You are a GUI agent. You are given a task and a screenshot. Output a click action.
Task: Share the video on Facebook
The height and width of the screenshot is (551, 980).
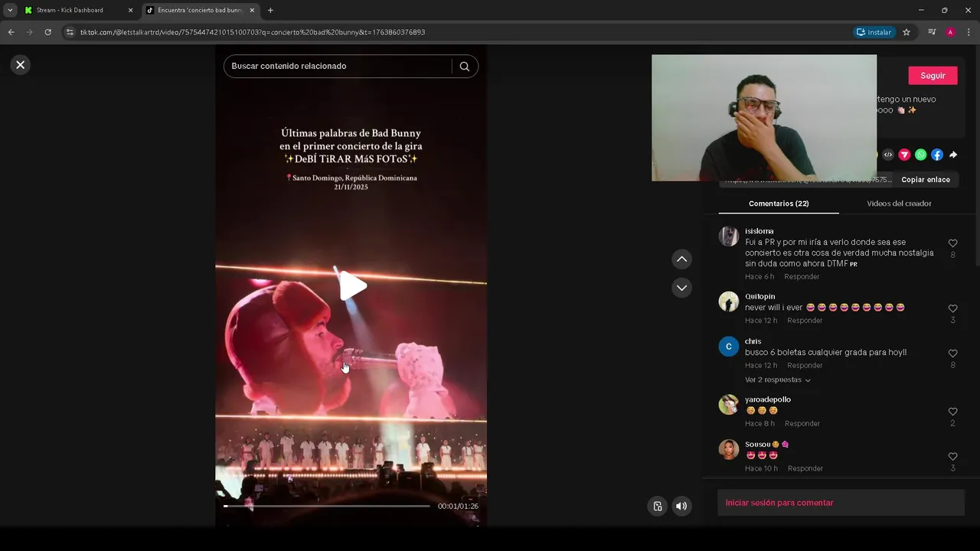coord(936,155)
